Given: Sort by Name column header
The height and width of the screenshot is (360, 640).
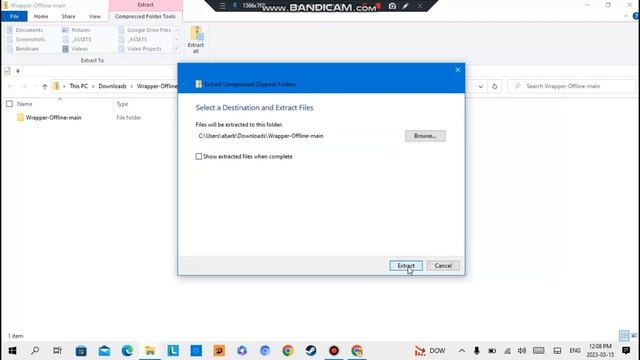Looking at the screenshot, I should [x=24, y=104].
